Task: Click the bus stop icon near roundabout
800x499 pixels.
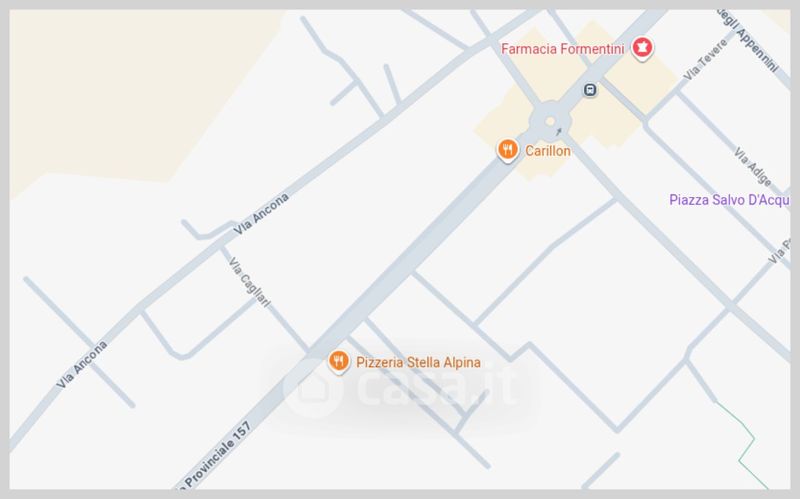Action: click(590, 90)
